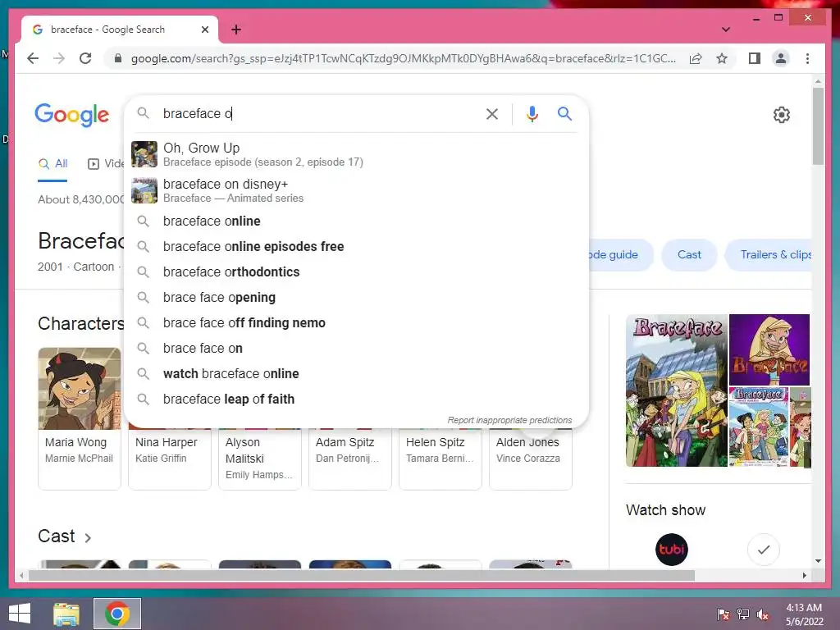
Task: Click the vertical scrollbar thumb
Action: pos(818,126)
